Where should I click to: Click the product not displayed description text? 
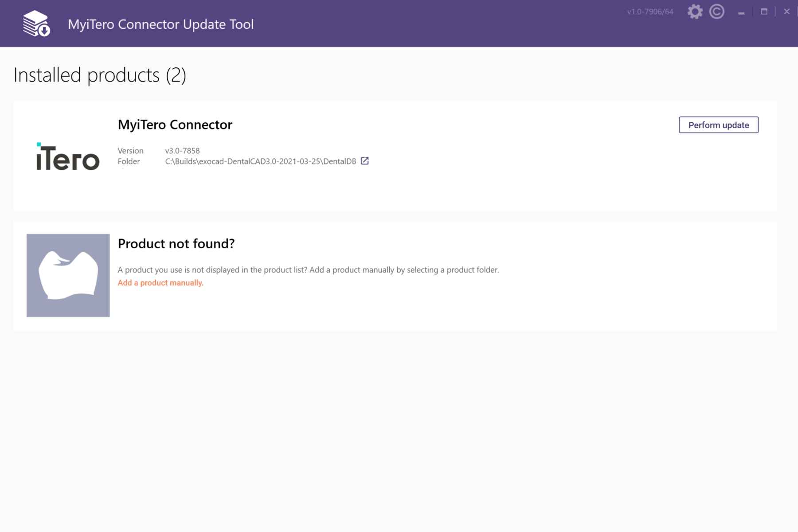click(308, 270)
